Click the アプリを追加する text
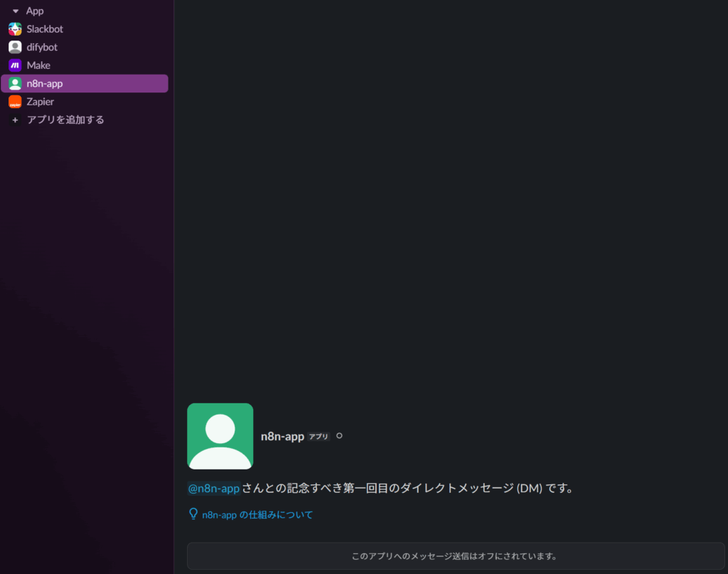 65,120
